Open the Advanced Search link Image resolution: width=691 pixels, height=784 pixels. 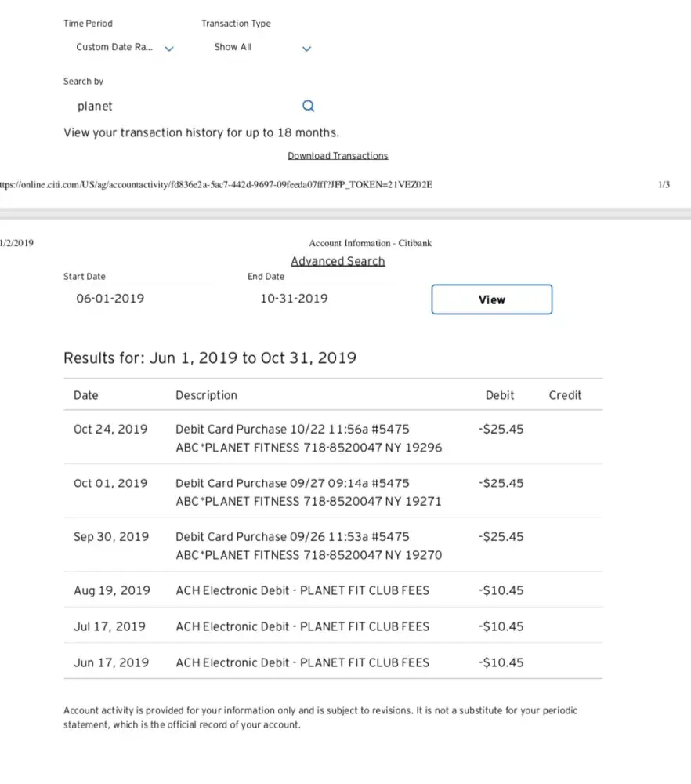(x=338, y=261)
